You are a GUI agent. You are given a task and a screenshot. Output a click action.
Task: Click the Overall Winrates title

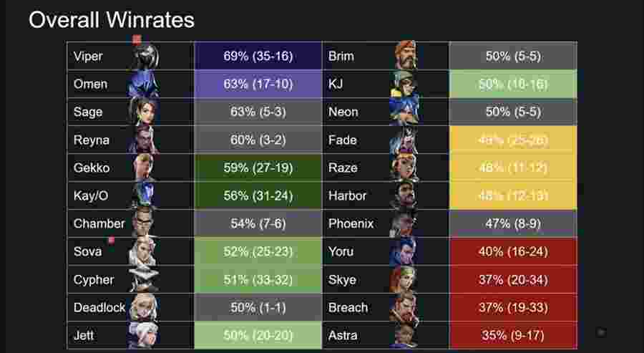[112, 20]
